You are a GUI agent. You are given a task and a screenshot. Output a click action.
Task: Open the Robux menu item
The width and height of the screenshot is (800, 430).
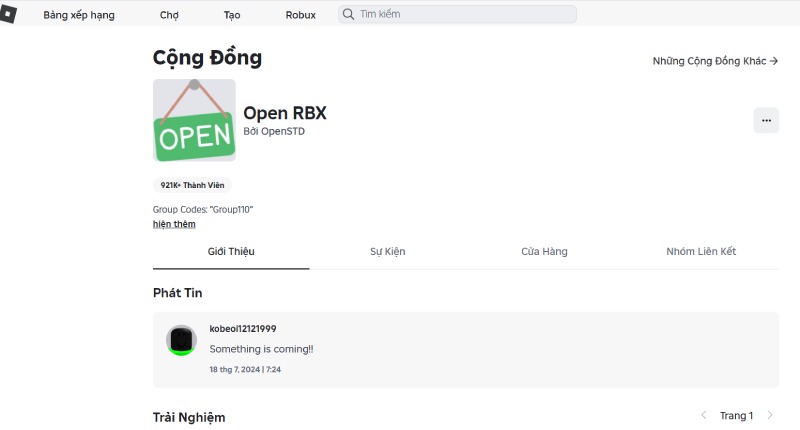[x=301, y=15]
